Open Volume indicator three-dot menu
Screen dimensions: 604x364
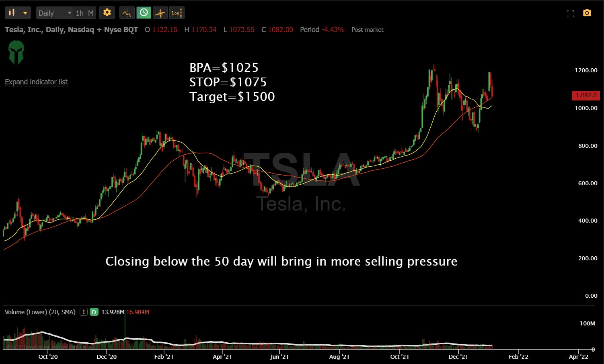(83, 312)
